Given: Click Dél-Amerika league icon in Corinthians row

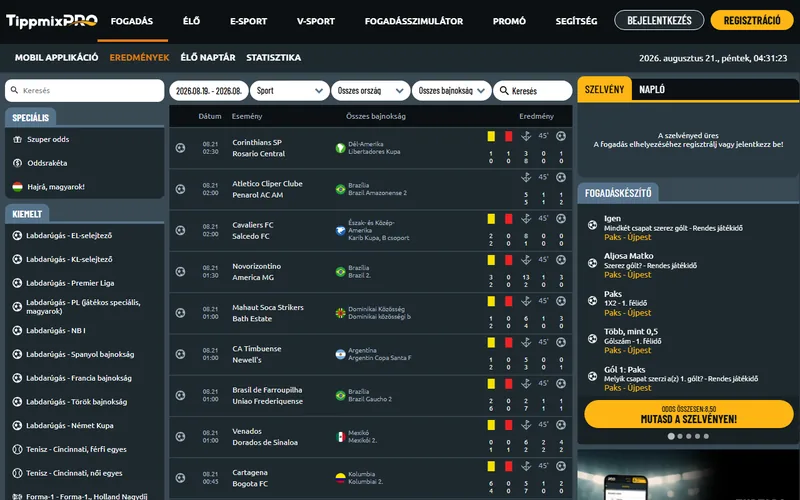Looking at the screenshot, I should [340, 148].
